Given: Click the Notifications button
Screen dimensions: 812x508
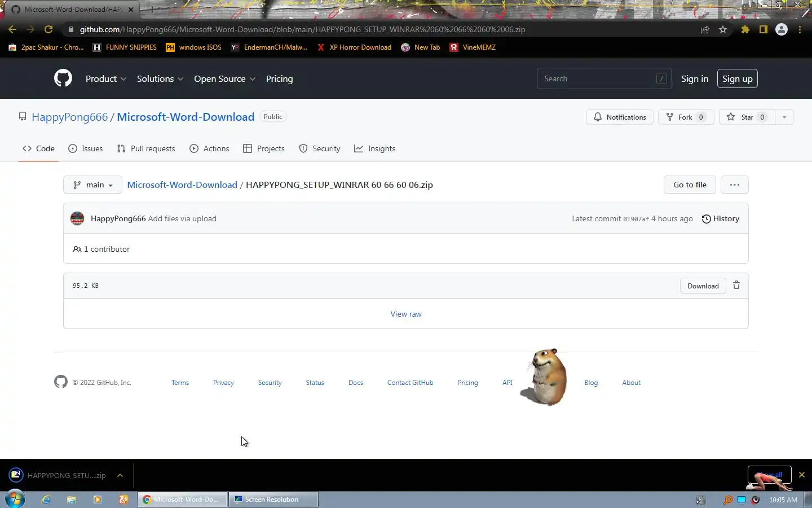Looking at the screenshot, I should pyautogui.click(x=620, y=117).
